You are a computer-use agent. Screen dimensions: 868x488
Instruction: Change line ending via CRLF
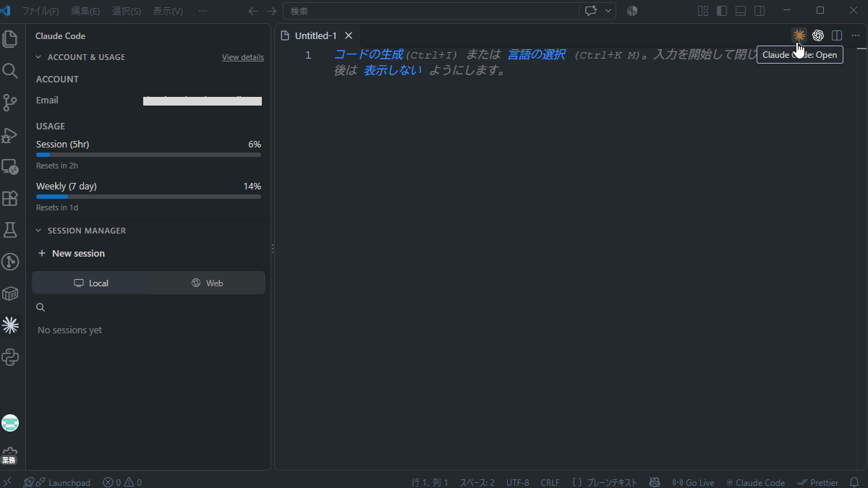point(550,482)
